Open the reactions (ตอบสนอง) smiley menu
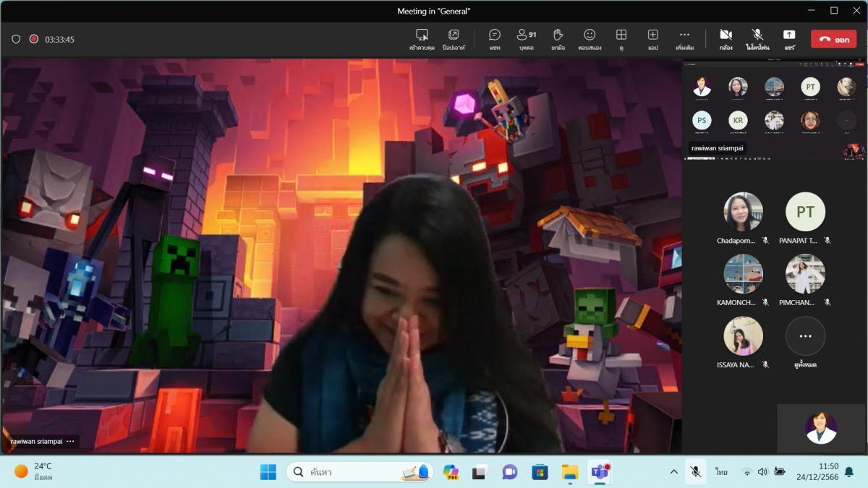 click(590, 39)
